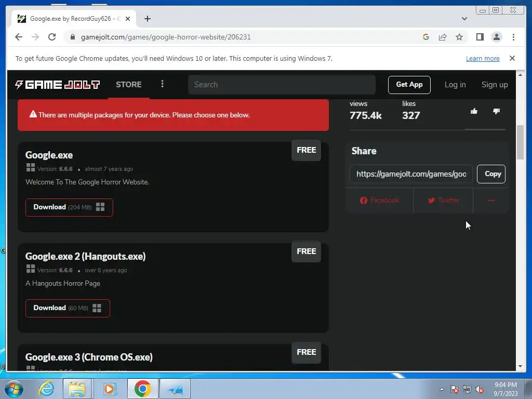Click the taskbar clock showing 9:04 PM

coord(505,389)
